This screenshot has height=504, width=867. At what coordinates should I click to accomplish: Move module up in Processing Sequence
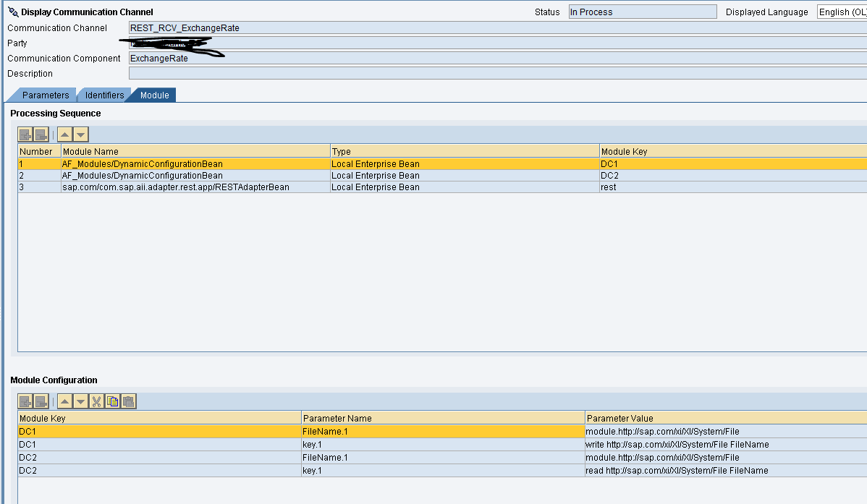coord(64,134)
